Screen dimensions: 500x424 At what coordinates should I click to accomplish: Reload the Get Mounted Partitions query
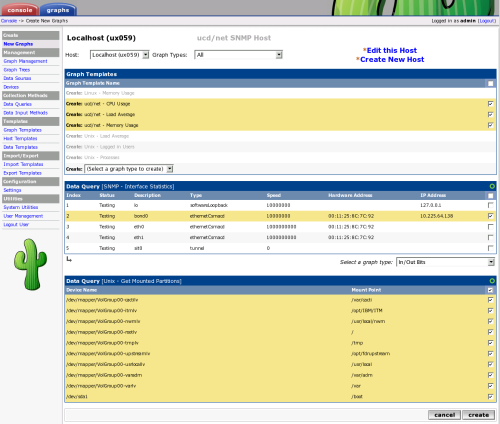click(492, 281)
